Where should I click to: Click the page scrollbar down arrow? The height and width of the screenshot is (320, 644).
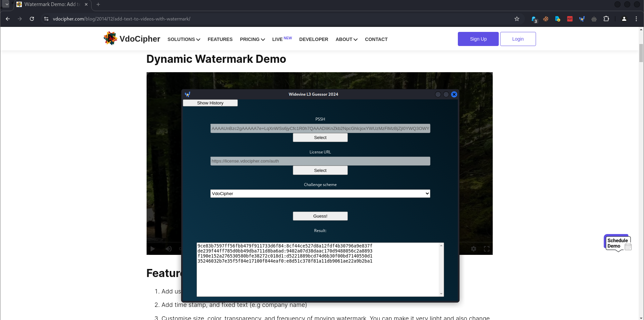[x=641, y=318]
